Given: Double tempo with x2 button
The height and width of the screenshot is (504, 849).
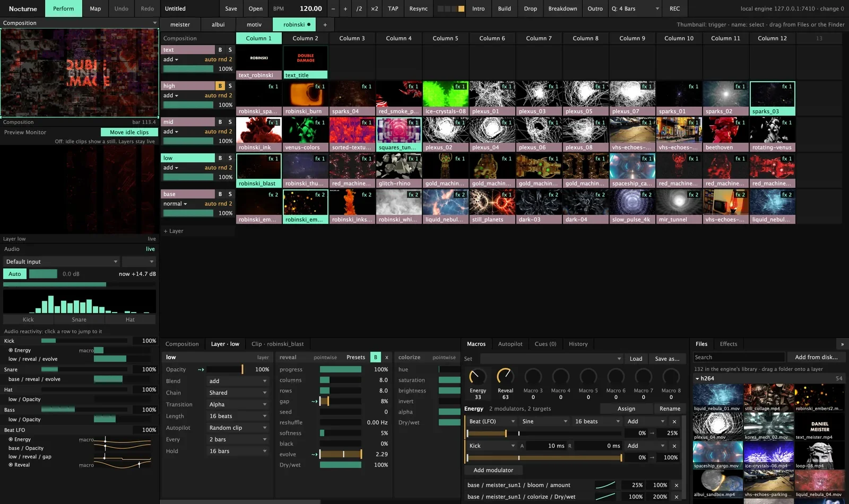Looking at the screenshot, I should 375,8.
